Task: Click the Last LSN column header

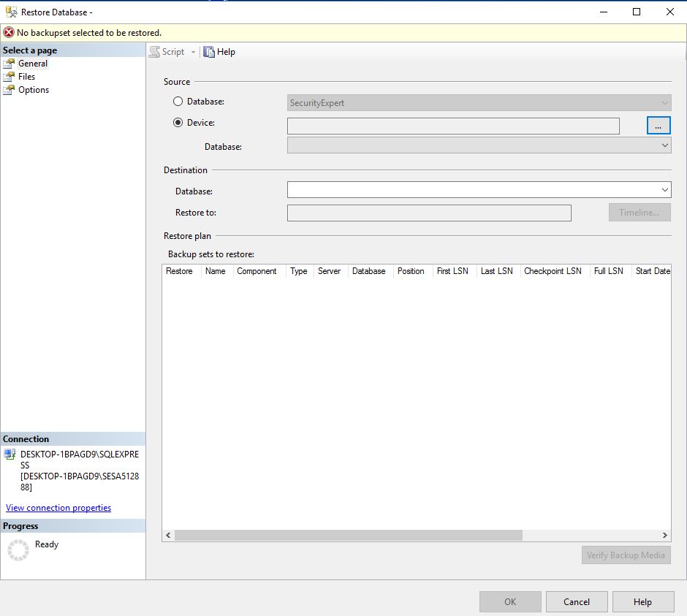Action: click(x=497, y=271)
